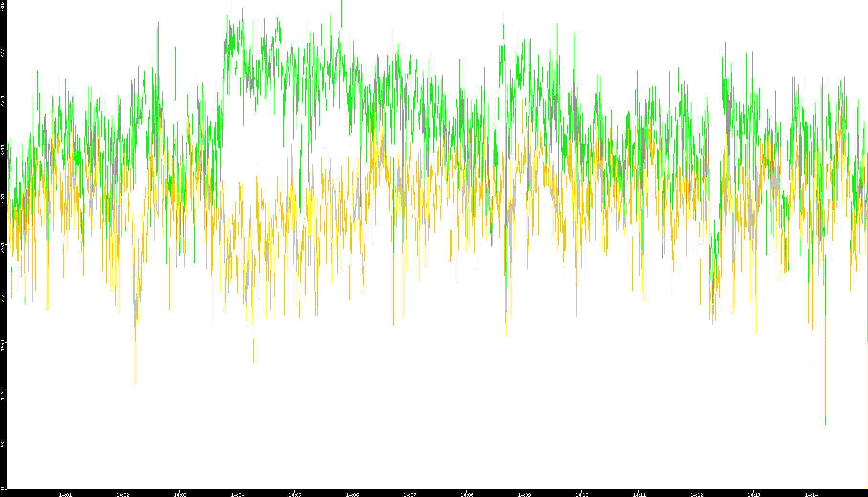The height and width of the screenshot is (497, 868).
Task: Select the 14:10 time axis marker
Action: tap(582, 495)
